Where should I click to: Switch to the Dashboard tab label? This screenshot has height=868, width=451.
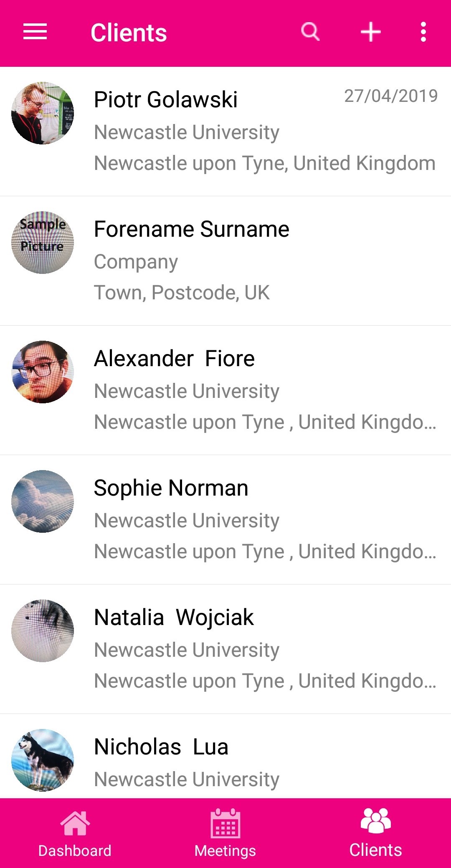click(75, 850)
